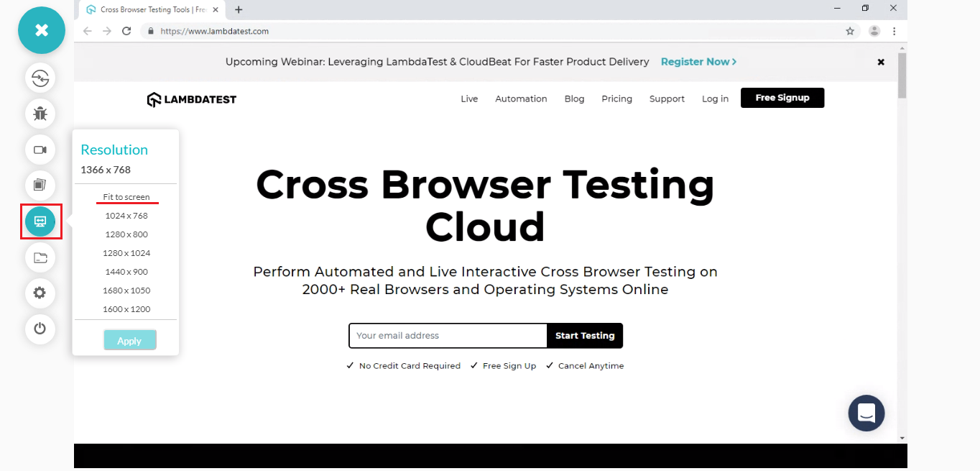Switch to the Pricing menu item
This screenshot has height=471, width=980.
(616, 99)
